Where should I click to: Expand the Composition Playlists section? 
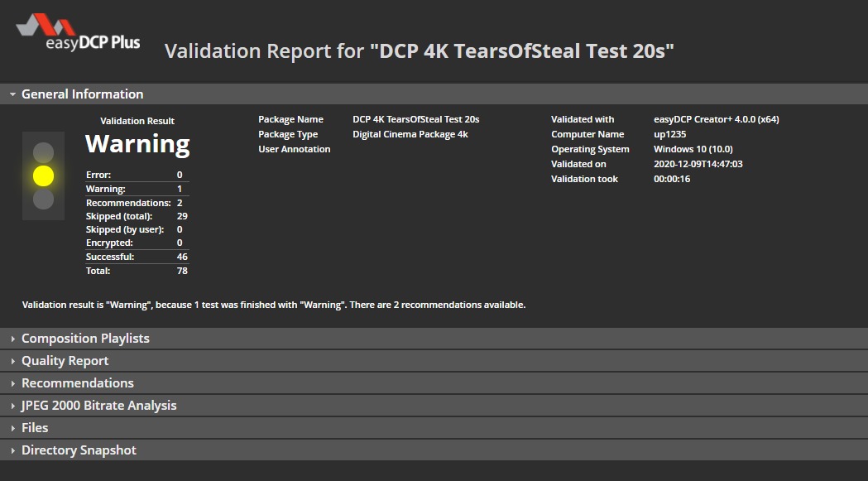pos(85,339)
